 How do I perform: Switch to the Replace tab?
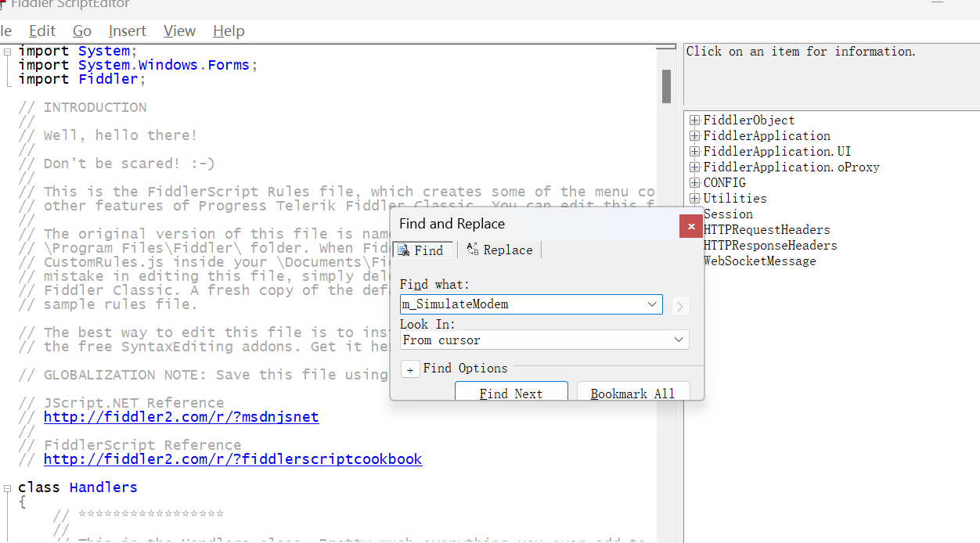(x=499, y=250)
